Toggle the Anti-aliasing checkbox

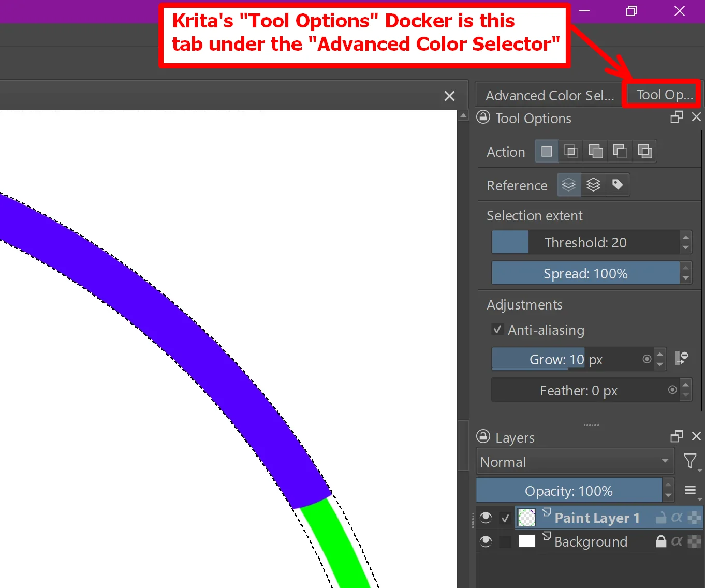(497, 329)
